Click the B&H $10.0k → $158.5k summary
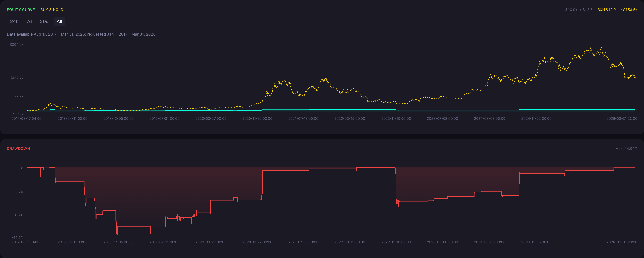Viewport: 644px width, 258px height. coord(617,10)
